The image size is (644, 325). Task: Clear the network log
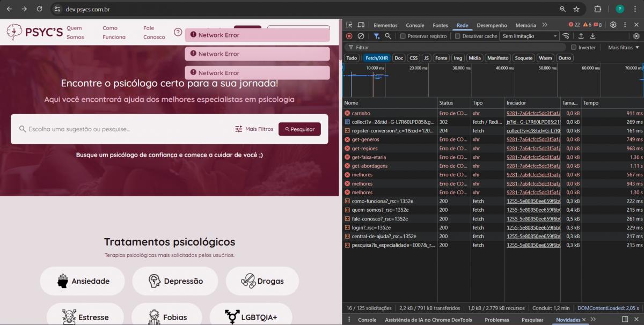click(361, 36)
